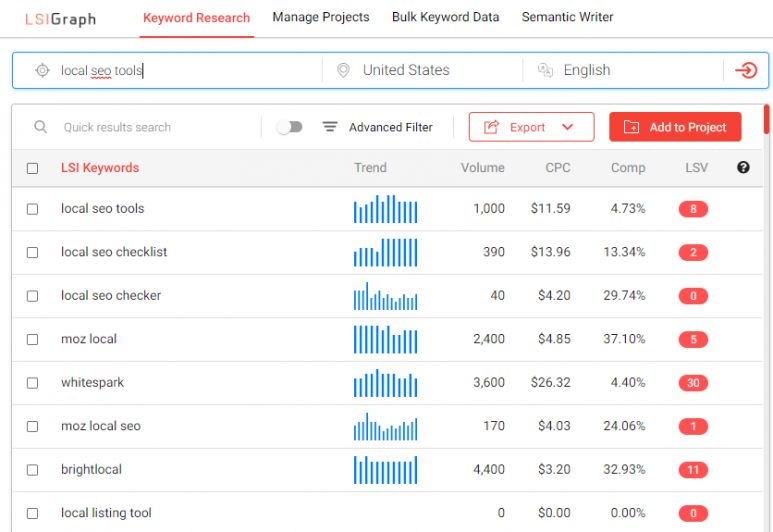Open the Semantic Writer tab
773x532 pixels.
pyautogui.click(x=567, y=17)
